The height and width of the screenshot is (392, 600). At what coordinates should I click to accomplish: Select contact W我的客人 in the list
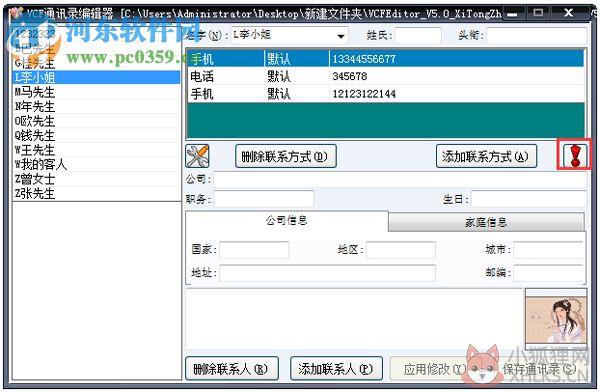pyautogui.click(x=96, y=164)
